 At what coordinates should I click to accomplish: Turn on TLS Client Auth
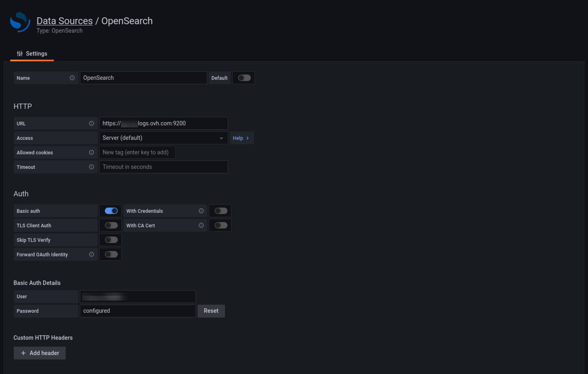[111, 225]
